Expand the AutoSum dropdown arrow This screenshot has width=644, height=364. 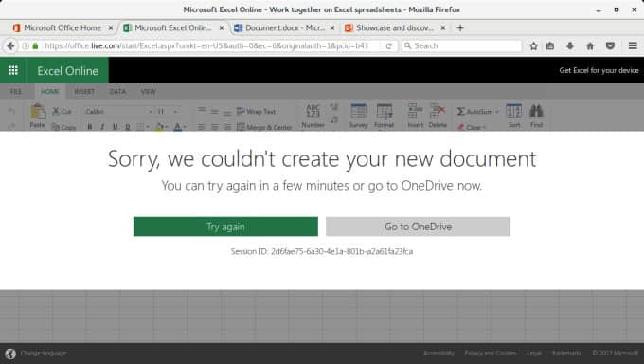click(x=497, y=112)
